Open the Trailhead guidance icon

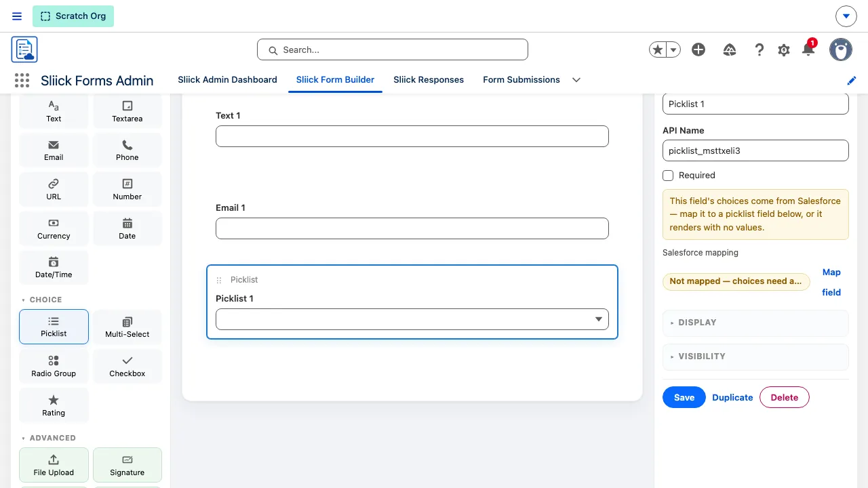pyautogui.click(x=730, y=49)
